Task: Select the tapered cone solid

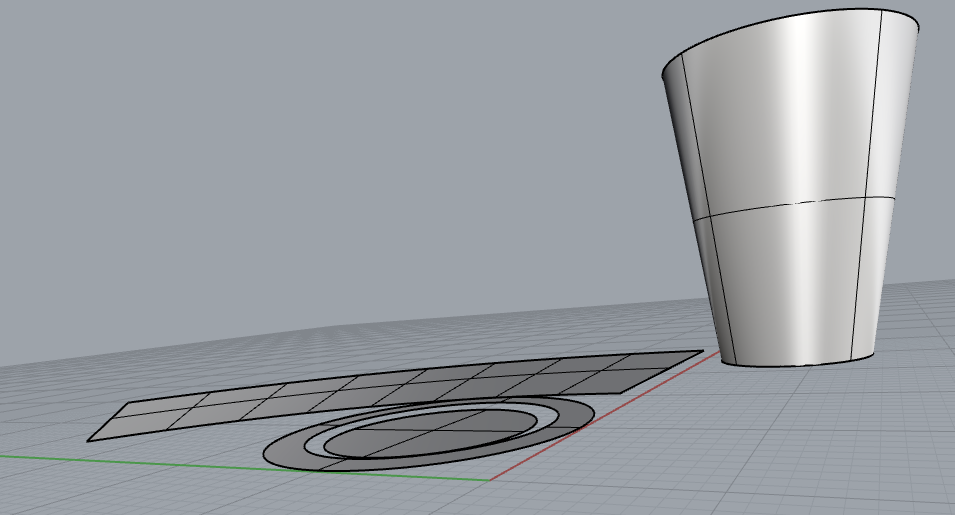Action: 792,189
